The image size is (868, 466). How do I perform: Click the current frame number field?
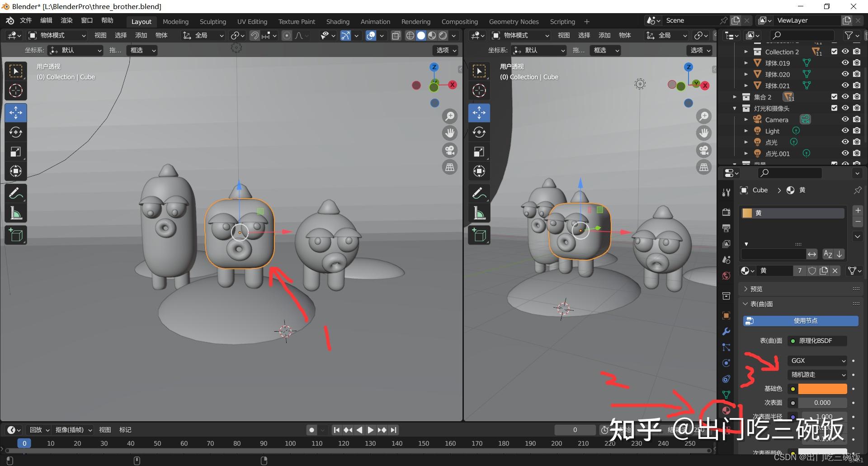pyautogui.click(x=575, y=430)
